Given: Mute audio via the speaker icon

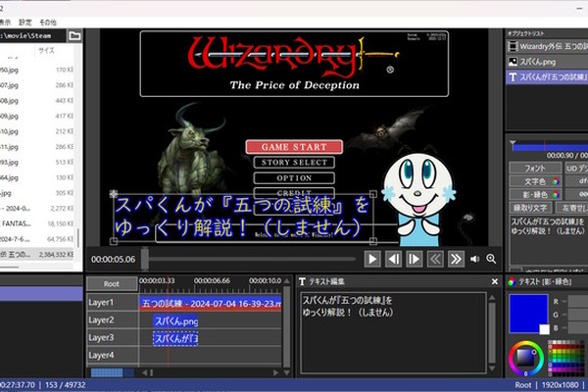Looking at the screenshot, I should [474, 259].
